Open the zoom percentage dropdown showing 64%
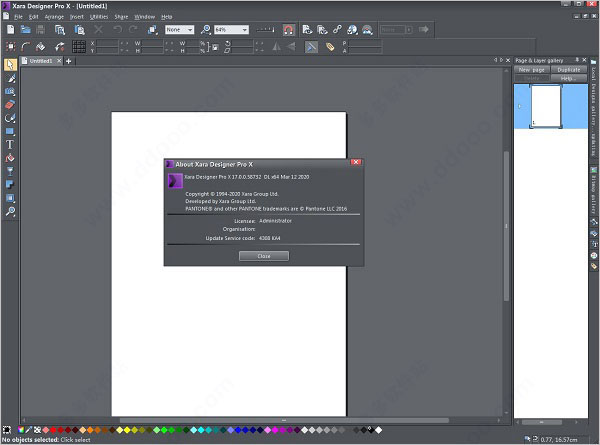 [231, 29]
